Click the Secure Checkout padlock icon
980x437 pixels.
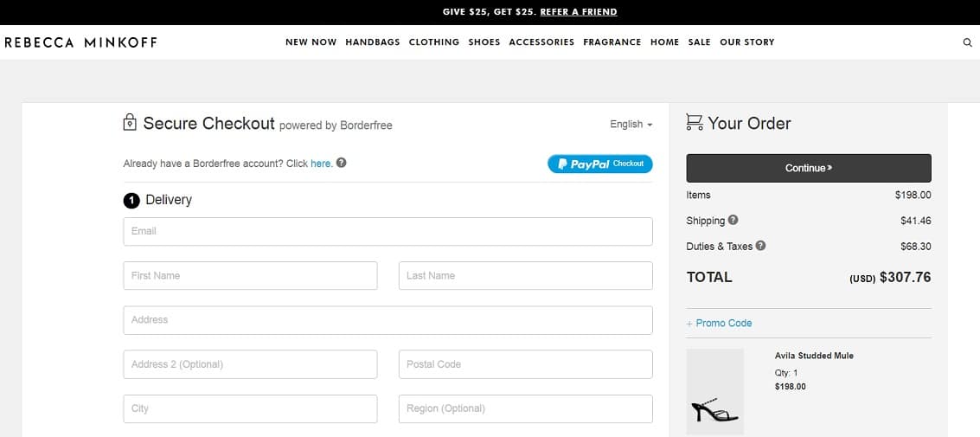coord(130,122)
